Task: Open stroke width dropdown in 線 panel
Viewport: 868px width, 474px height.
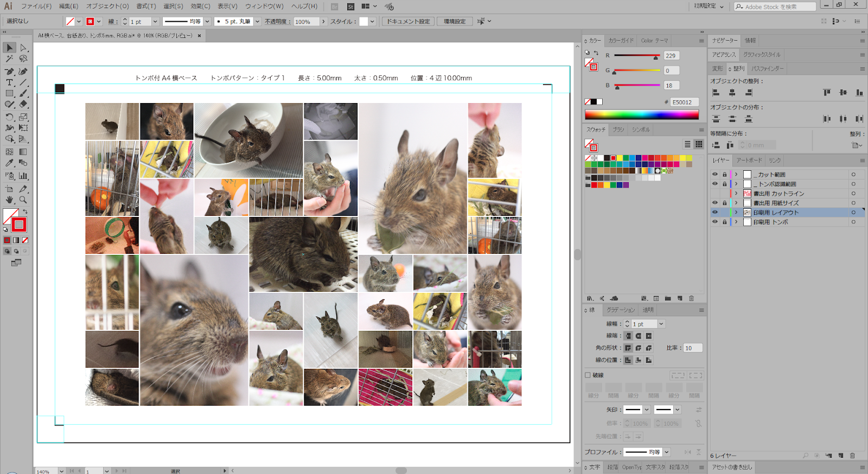Action: (661, 324)
